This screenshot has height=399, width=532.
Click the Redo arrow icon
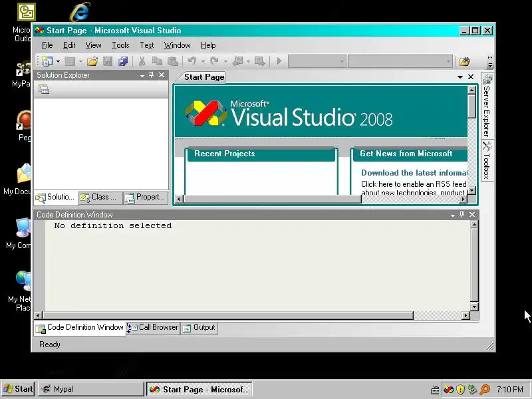pyautogui.click(x=214, y=61)
